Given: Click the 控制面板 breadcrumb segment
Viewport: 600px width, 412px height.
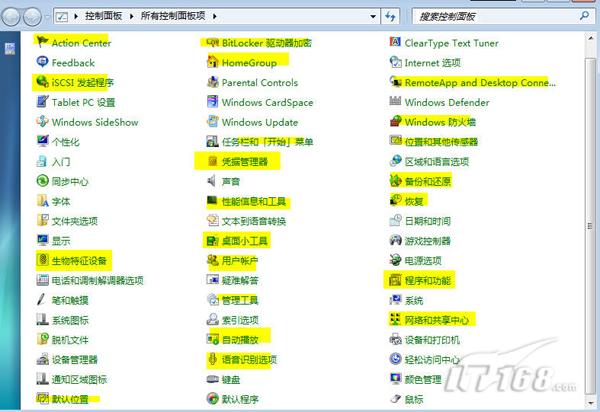Looking at the screenshot, I should 103,16.
